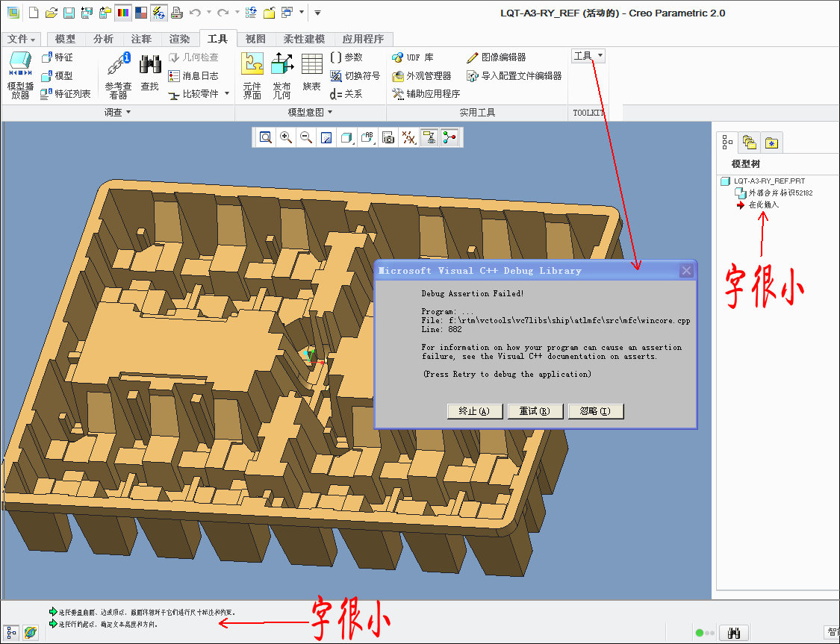Click the Reference Viewer (参考查看器) chain icon
The height and width of the screenshot is (644, 840).
[118, 75]
